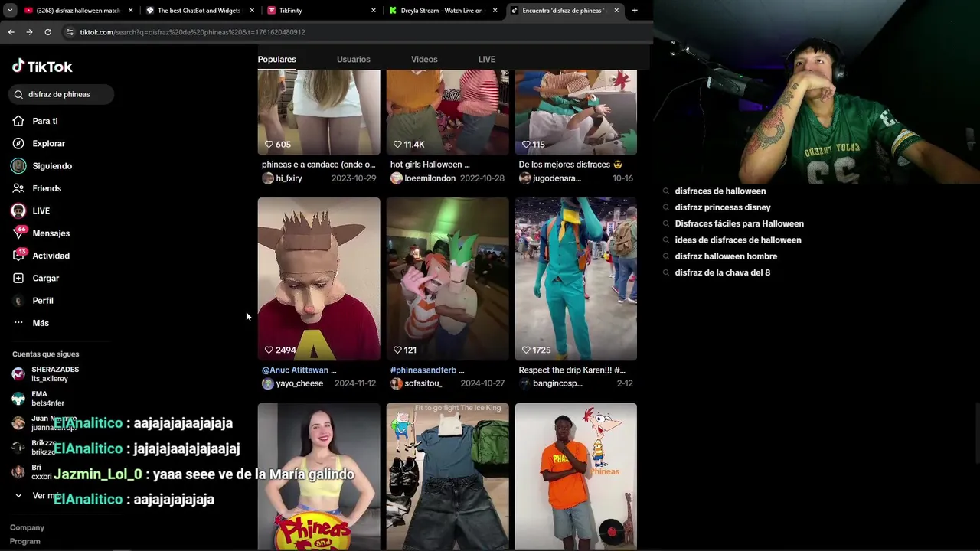Switch to Videos tab
Screen dimensions: 980x551
pos(424,59)
